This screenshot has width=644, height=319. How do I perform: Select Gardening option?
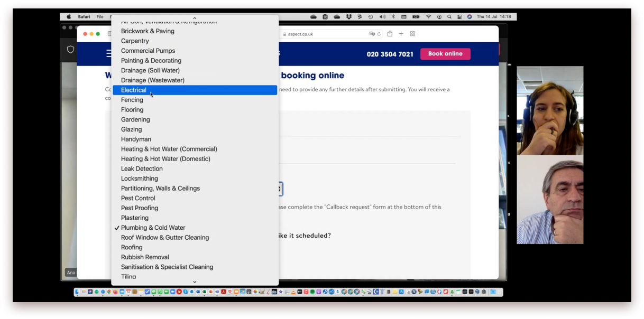tap(195, 120)
